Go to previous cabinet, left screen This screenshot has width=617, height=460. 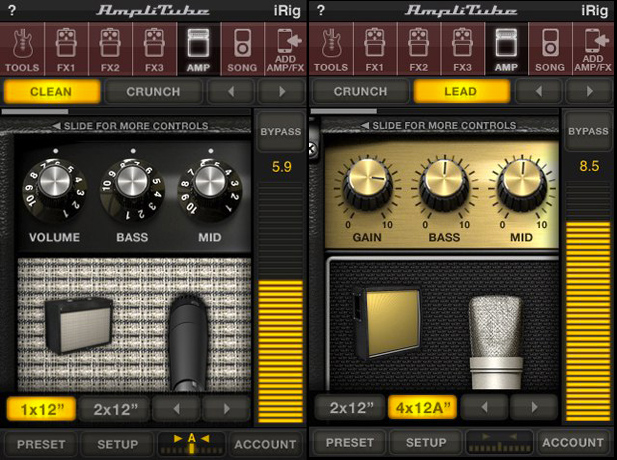pos(177,409)
